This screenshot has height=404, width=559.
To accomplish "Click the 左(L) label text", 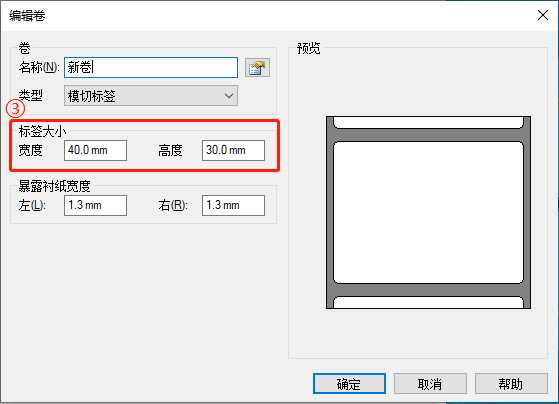I will click(x=32, y=205).
